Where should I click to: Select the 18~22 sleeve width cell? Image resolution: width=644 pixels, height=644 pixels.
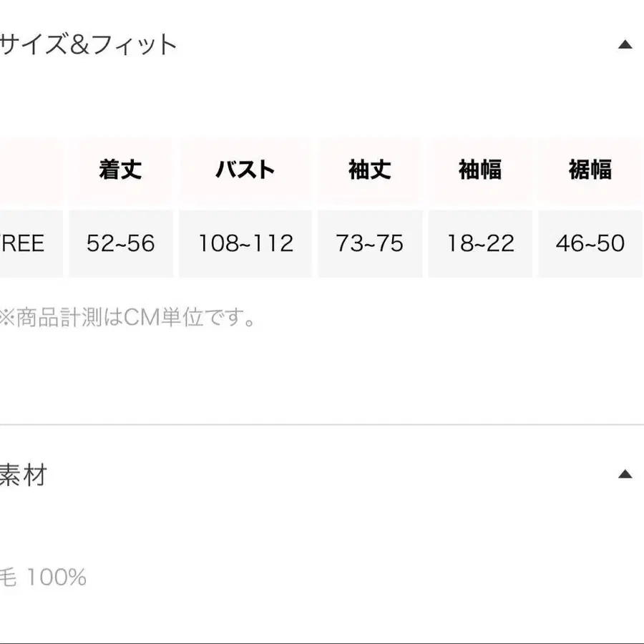[480, 244]
